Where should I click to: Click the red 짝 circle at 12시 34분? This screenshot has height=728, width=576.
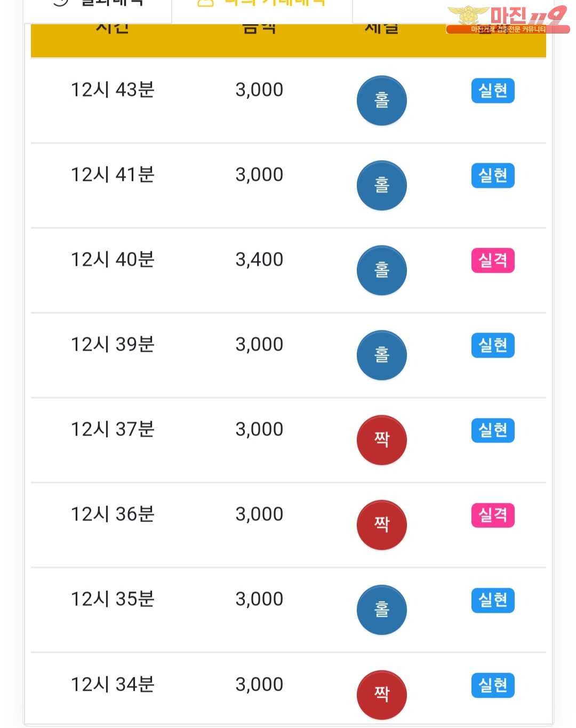(381, 695)
